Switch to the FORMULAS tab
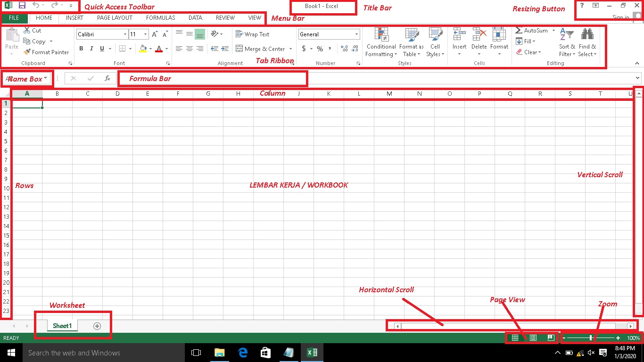Viewport: 644px width, 362px height. (x=160, y=18)
